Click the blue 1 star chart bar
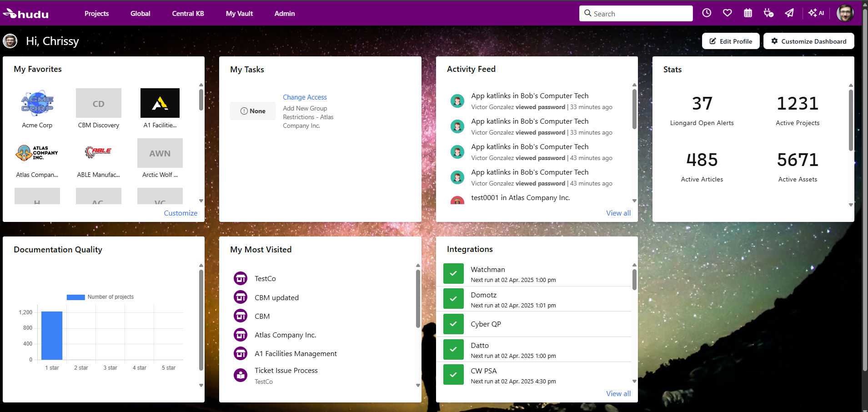Screen dimensions: 868x412 52,336
